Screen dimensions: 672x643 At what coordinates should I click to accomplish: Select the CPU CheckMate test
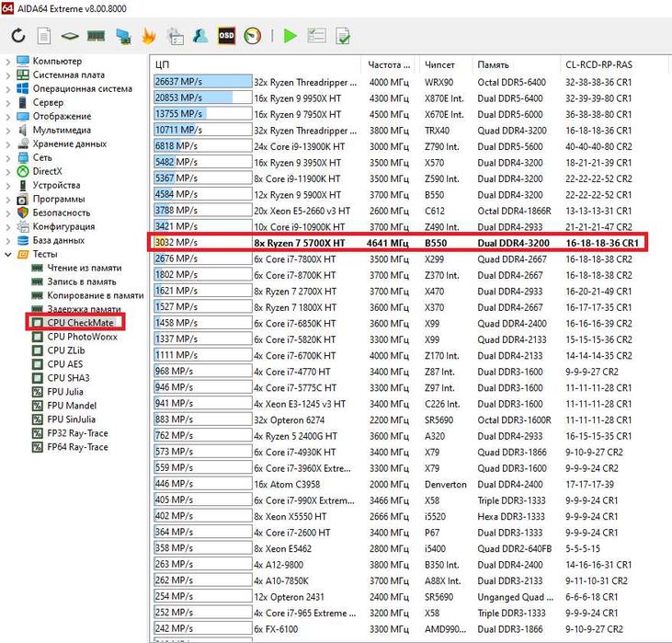point(80,323)
